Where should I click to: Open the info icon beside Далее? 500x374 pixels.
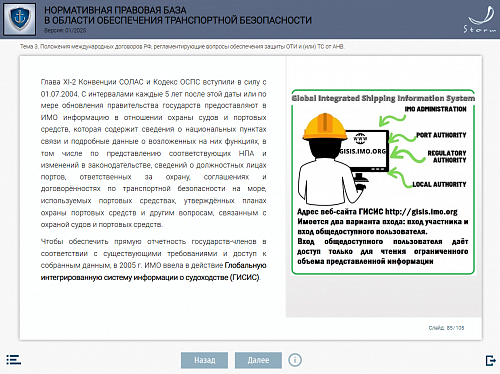coord(295,360)
